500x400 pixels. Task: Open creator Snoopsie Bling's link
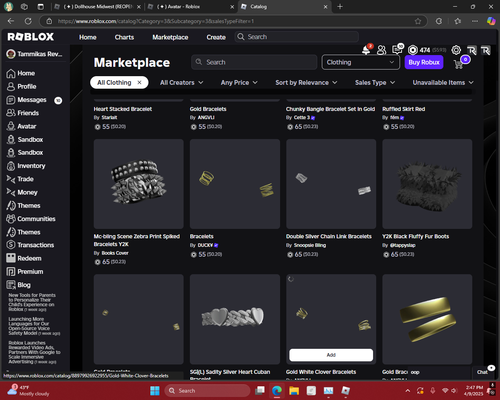310,245
